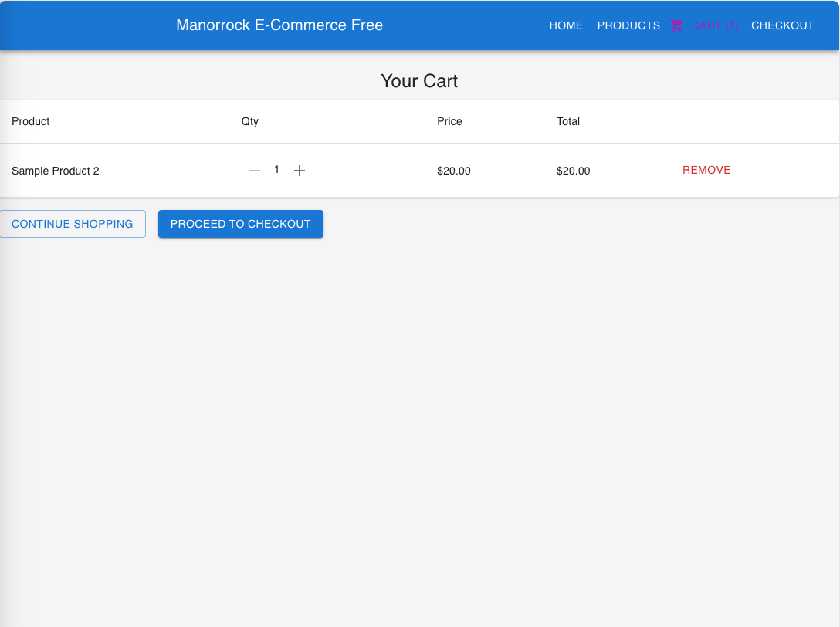Click the Qty column header
This screenshot has height=627, width=840.
(x=249, y=122)
